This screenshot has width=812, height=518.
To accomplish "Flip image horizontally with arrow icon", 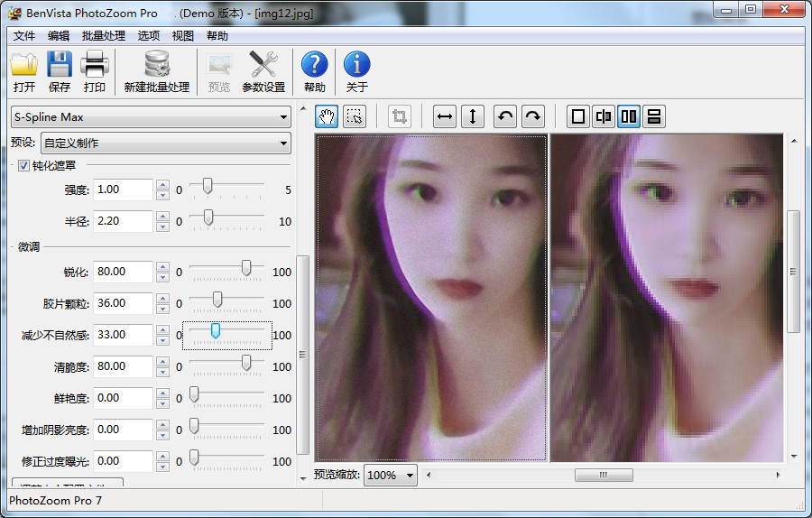I will click(445, 116).
